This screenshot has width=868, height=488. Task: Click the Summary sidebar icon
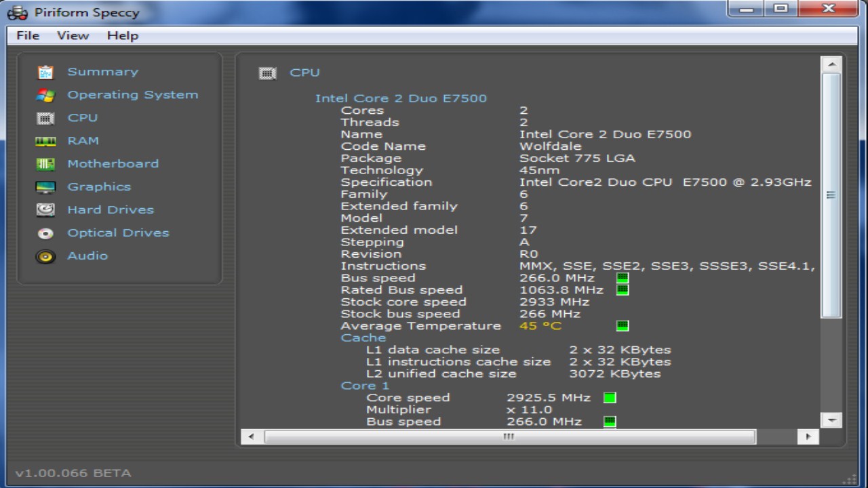click(x=45, y=73)
